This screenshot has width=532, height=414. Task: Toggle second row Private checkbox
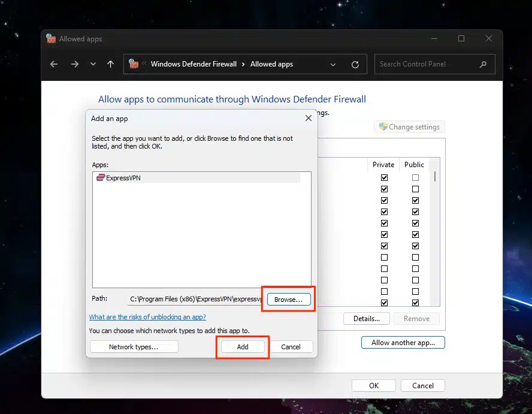[384, 189]
